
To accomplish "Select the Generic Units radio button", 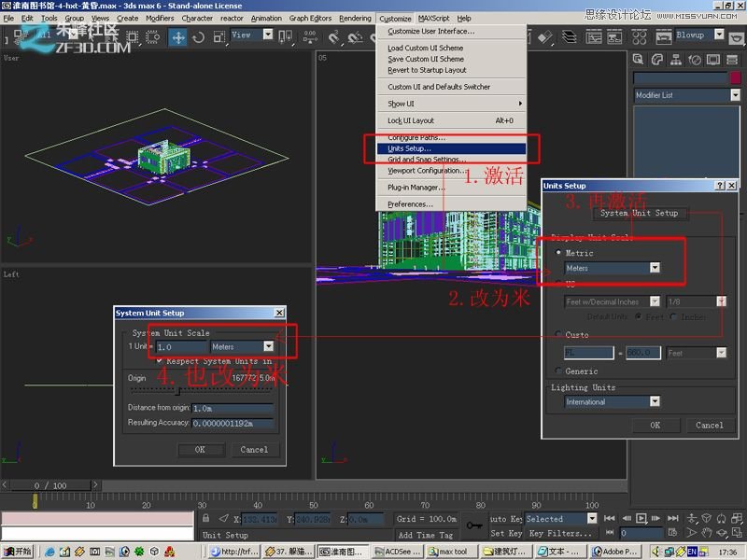I will (557, 371).
